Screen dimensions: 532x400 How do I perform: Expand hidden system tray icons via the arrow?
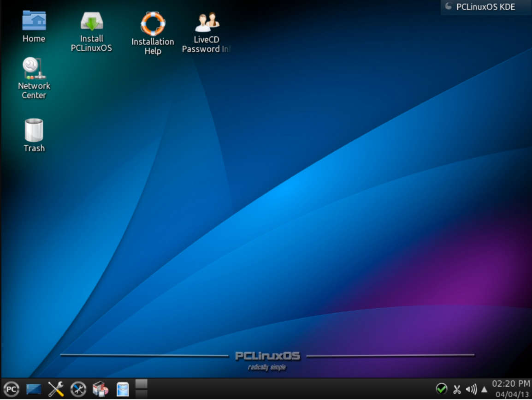[x=484, y=389]
